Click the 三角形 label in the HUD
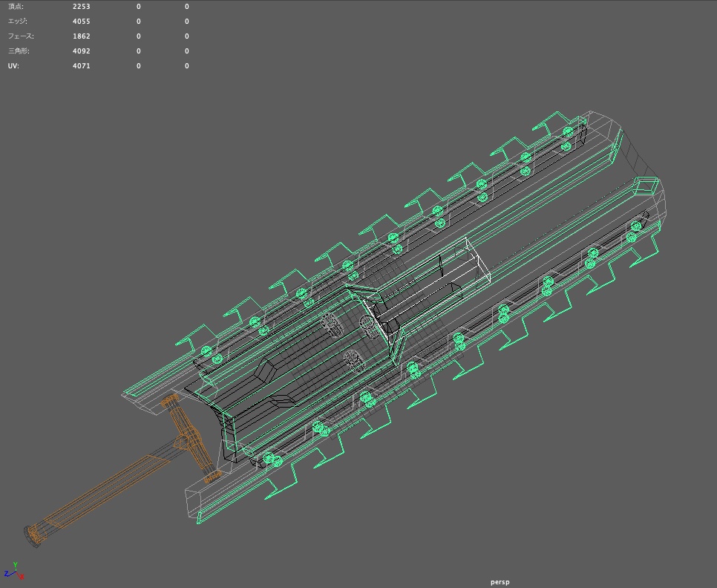The height and width of the screenshot is (588, 717). pyautogui.click(x=19, y=50)
